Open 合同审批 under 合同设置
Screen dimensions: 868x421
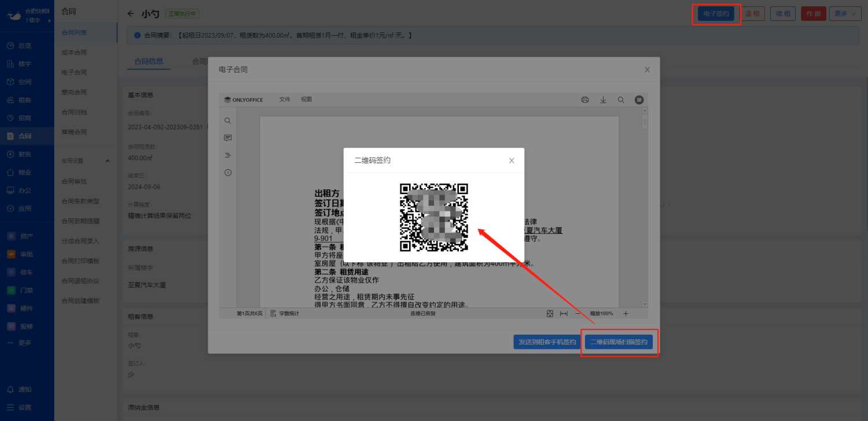coord(86,181)
